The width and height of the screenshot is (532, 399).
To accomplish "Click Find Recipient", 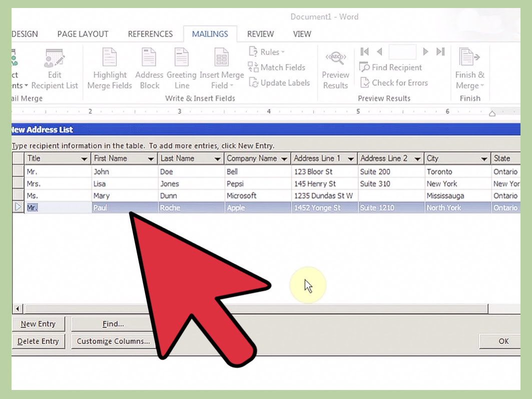I will 390,67.
